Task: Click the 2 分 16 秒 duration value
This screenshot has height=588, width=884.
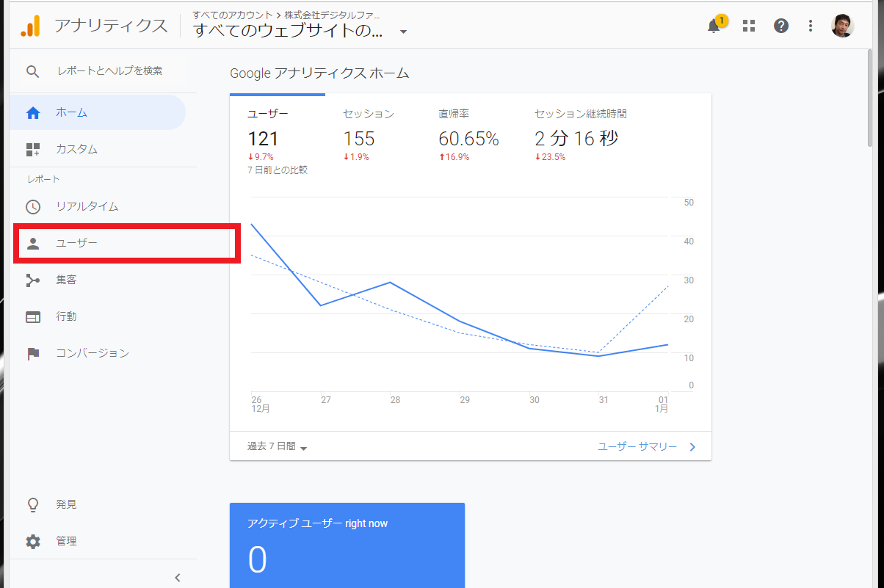Action: click(576, 138)
